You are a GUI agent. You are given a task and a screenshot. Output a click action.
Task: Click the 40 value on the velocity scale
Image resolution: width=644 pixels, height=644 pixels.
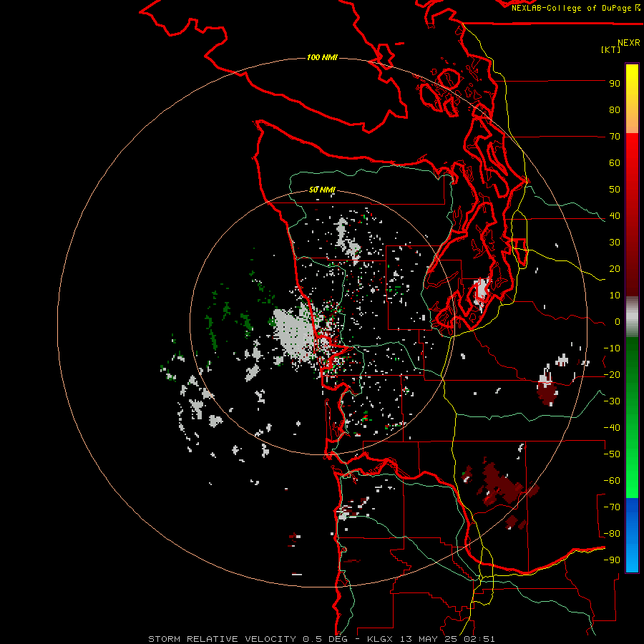click(615, 216)
